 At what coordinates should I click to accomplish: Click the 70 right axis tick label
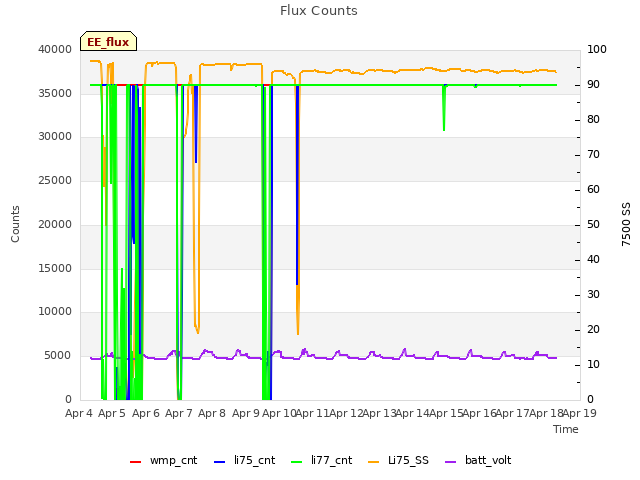pyautogui.click(x=593, y=155)
